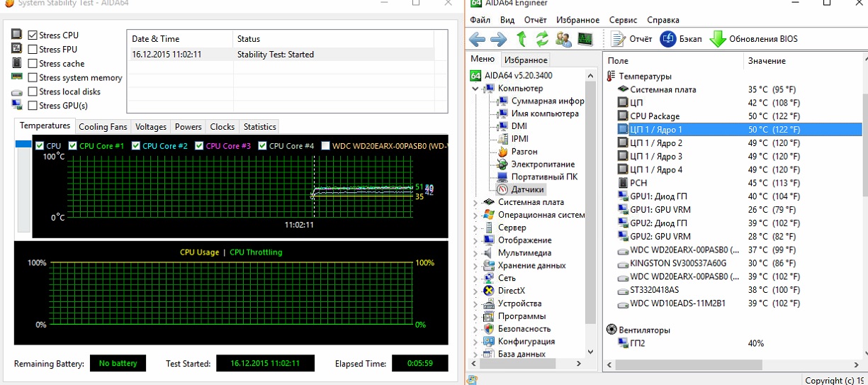Expand the Конфигурация tree node
The height and width of the screenshot is (385, 868).
(475, 342)
